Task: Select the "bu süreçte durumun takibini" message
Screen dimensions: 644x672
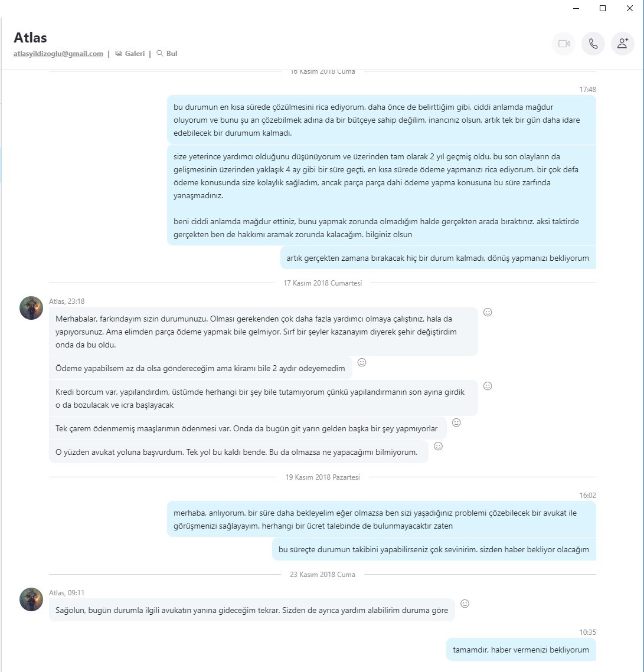Action: (434, 549)
